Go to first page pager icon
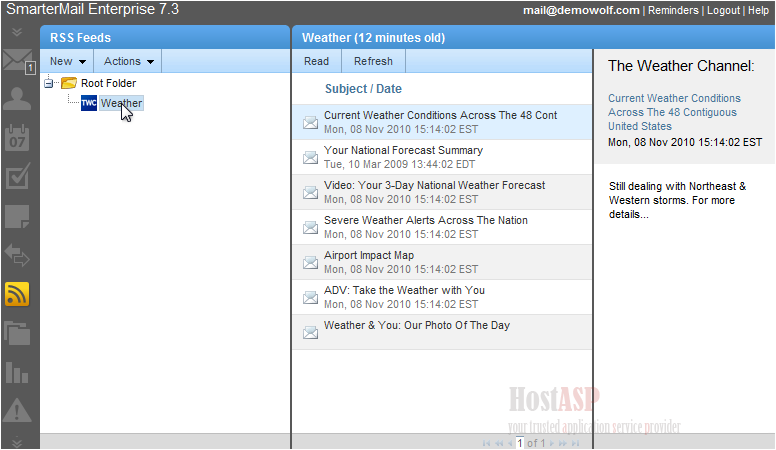Image resolution: width=776 pixels, height=450 pixels. click(486, 444)
